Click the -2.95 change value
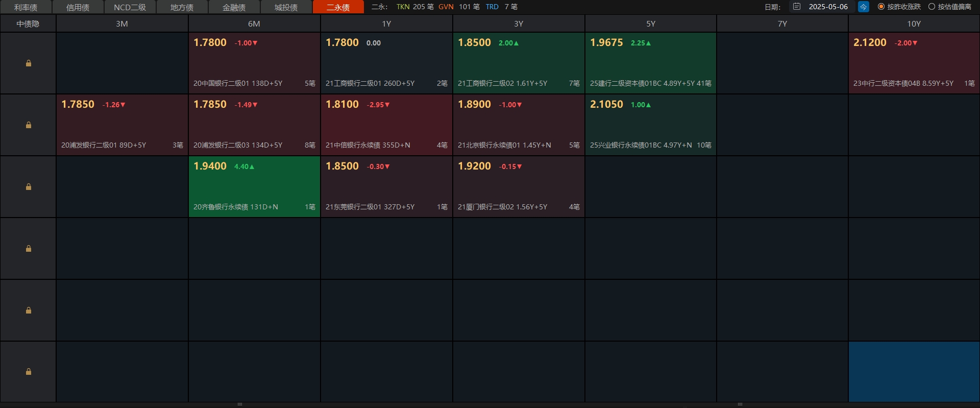 click(378, 105)
